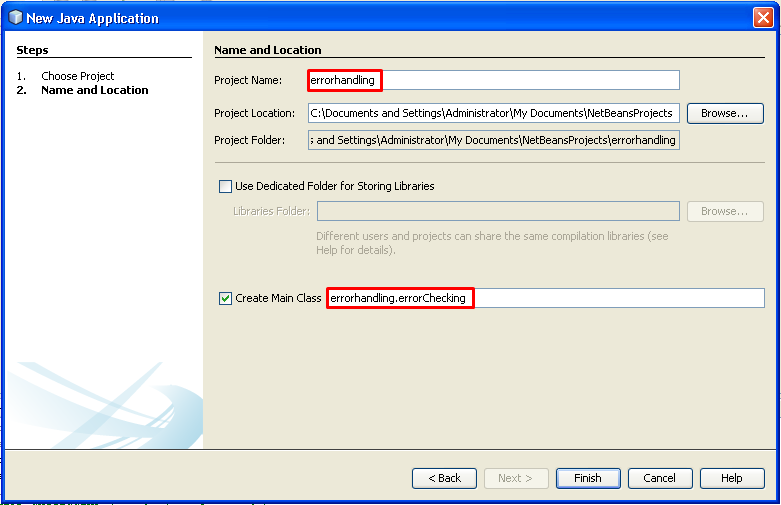This screenshot has width=781, height=505.
Task: Click the Project Location label
Action: coord(255,113)
